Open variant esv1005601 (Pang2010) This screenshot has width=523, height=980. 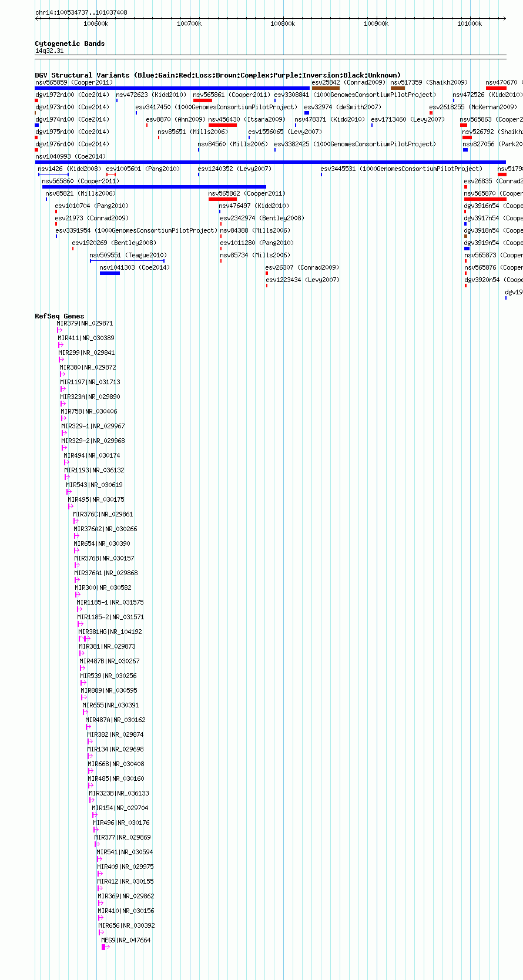click(x=143, y=169)
